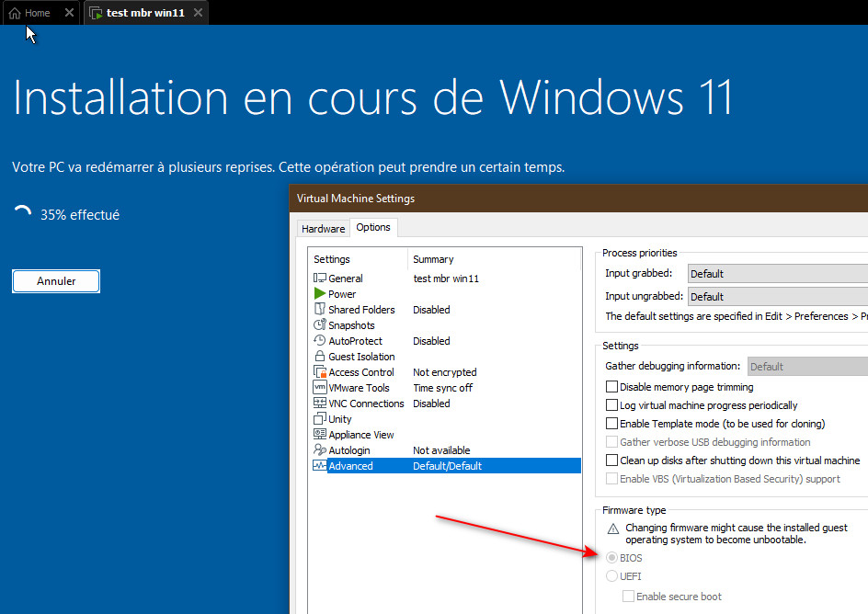Select Snapshots in settings list
Screen dimensions: 868x614
click(x=447, y=325)
